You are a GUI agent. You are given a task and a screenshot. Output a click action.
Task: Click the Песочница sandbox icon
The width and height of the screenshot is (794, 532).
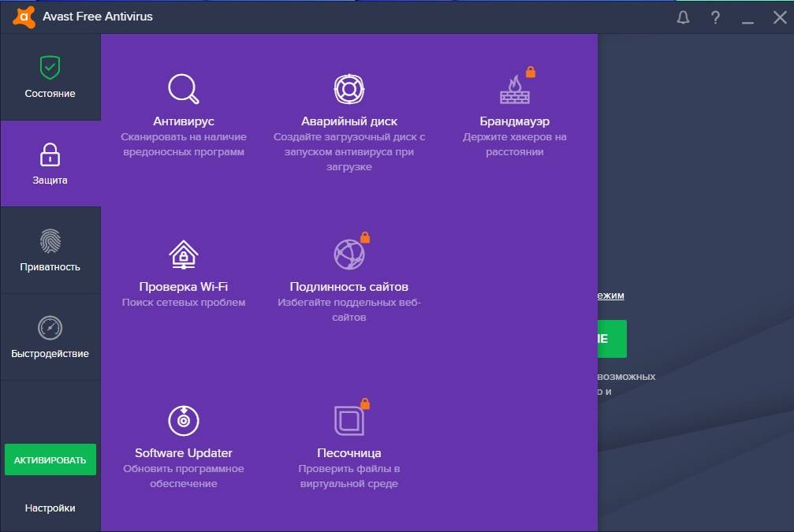(349, 420)
